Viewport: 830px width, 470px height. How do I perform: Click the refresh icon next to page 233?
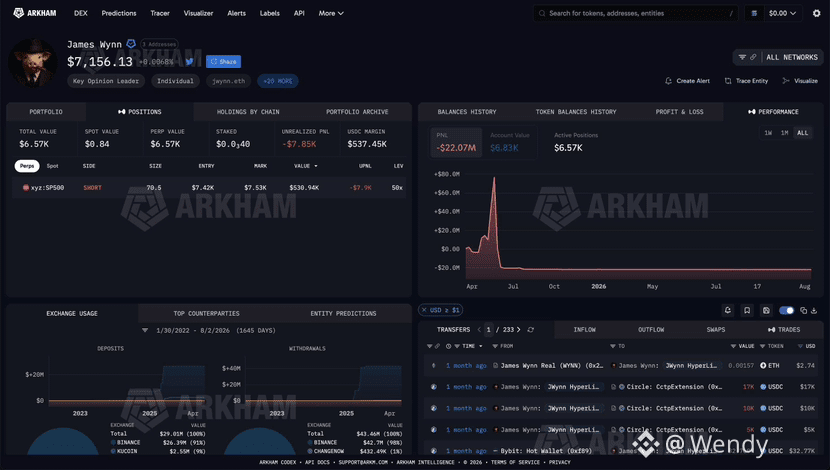(530, 330)
